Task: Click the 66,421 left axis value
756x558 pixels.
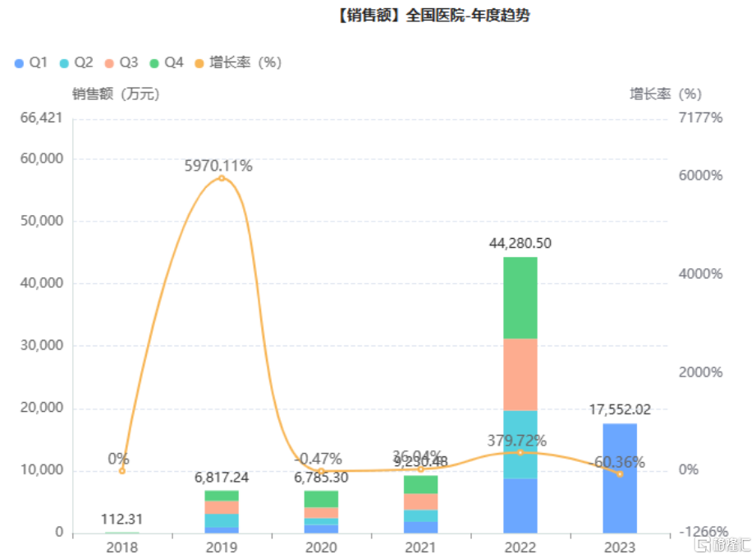Action: click(x=42, y=118)
